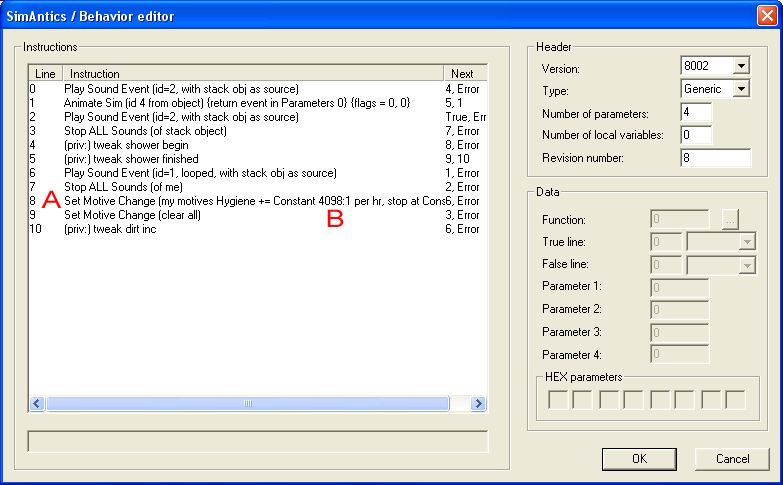The width and height of the screenshot is (783, 485).
Task: Click the description box below instruction list
Action: (x=258, y=442)
